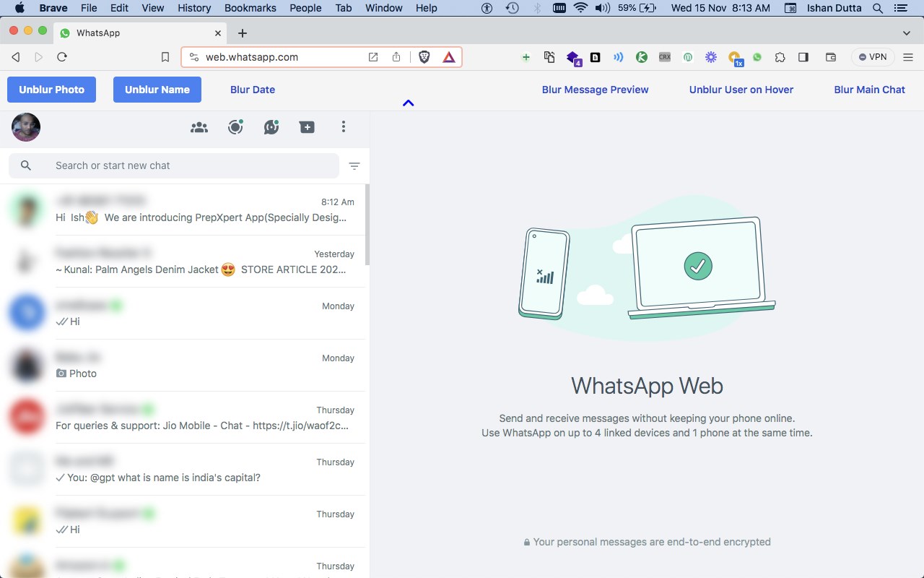
Task: Click the black square B extension icon
Action: [596, 57]
